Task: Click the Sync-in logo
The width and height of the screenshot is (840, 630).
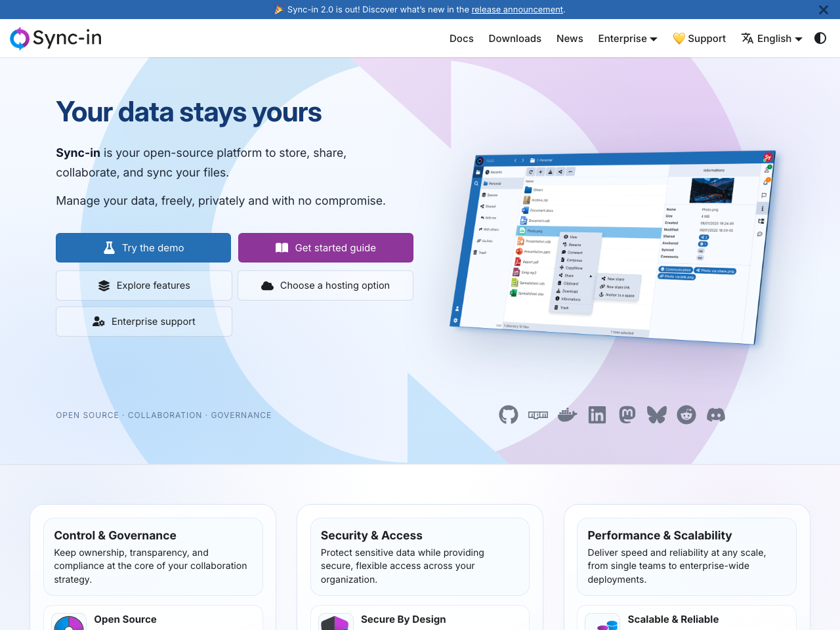Action: pos(55,38)
